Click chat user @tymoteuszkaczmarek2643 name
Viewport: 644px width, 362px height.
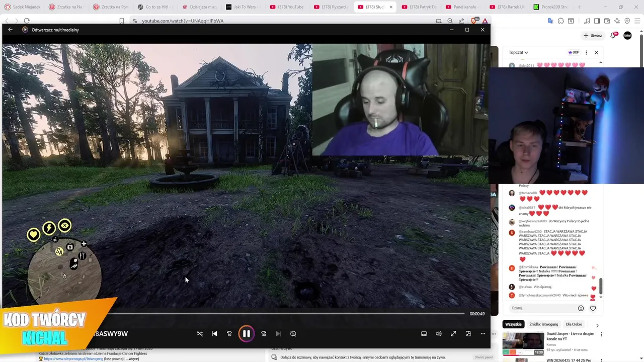(x=539, y=295)
